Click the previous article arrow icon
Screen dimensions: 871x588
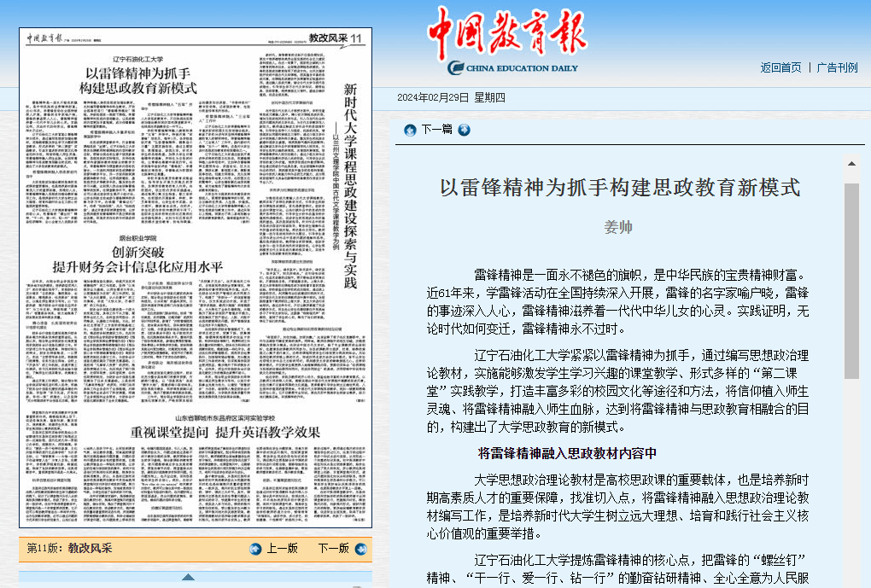tap(410, 130)
